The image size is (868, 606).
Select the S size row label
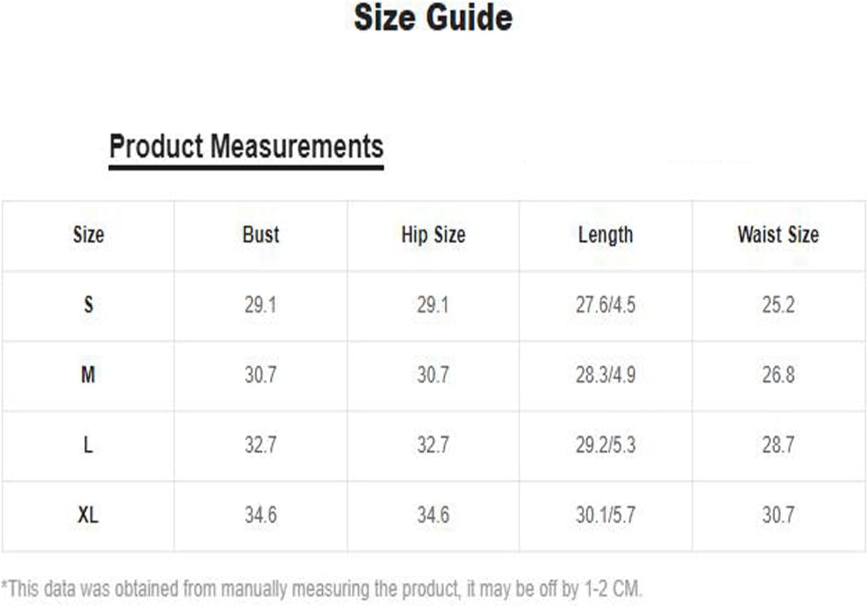[88, 305]
